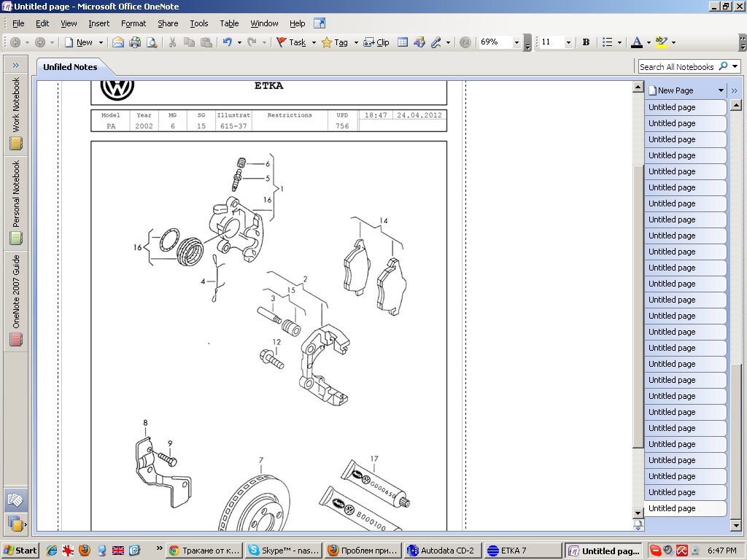Open the Unfiled Notes sidebar icon
Viewport: 747px width, 560px height.
coord(15,499)
